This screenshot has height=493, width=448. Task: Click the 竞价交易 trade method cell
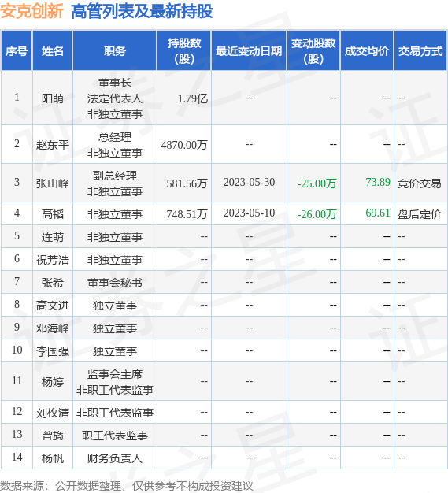point(420,183)
